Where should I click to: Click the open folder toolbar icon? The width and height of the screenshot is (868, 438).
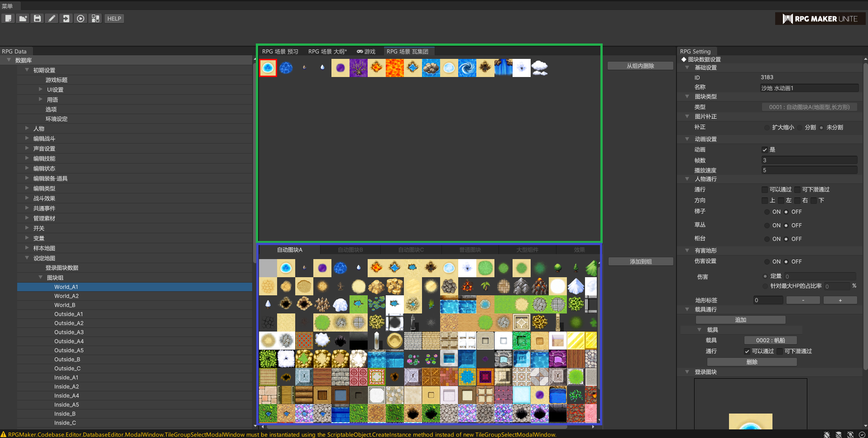(23, 19)
